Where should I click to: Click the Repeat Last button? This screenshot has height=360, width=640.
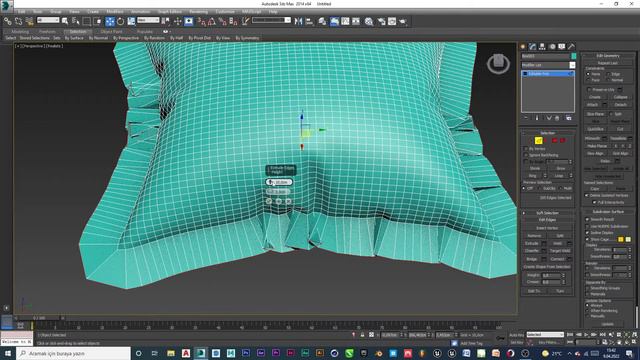(608, 63)
